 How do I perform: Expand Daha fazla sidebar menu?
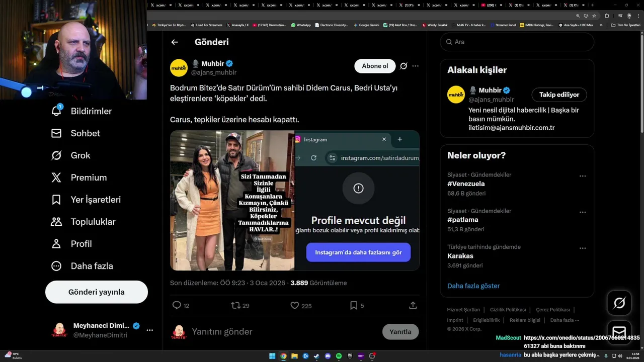click(x=82, y=266)
